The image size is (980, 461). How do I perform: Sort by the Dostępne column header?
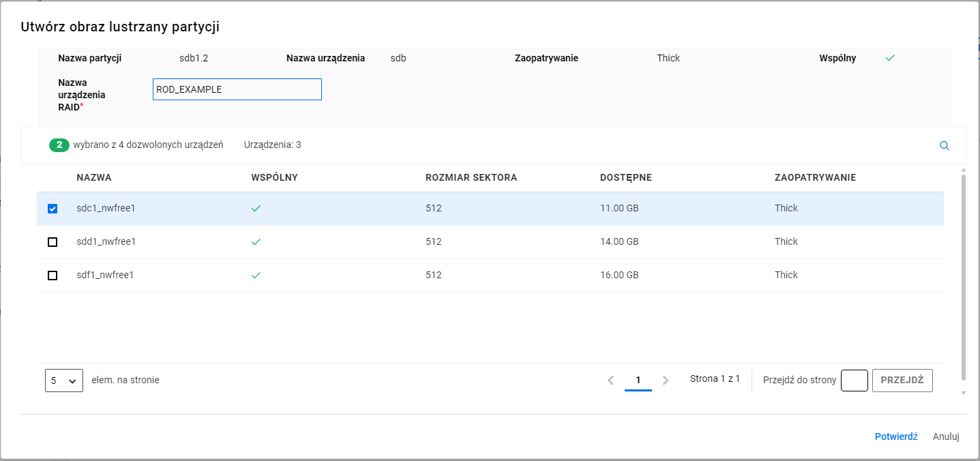tap(625, 178)
